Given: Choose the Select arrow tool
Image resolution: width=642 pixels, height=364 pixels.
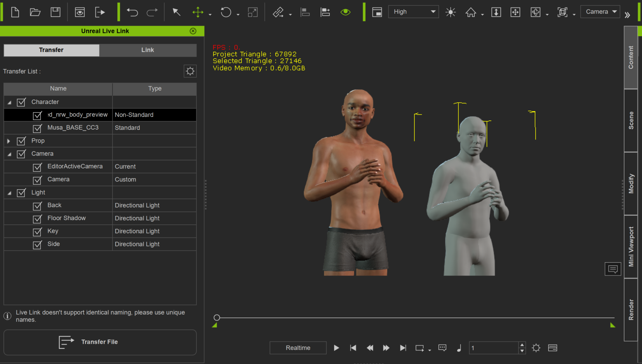Looking at the screenshot, I should [176, 12].
